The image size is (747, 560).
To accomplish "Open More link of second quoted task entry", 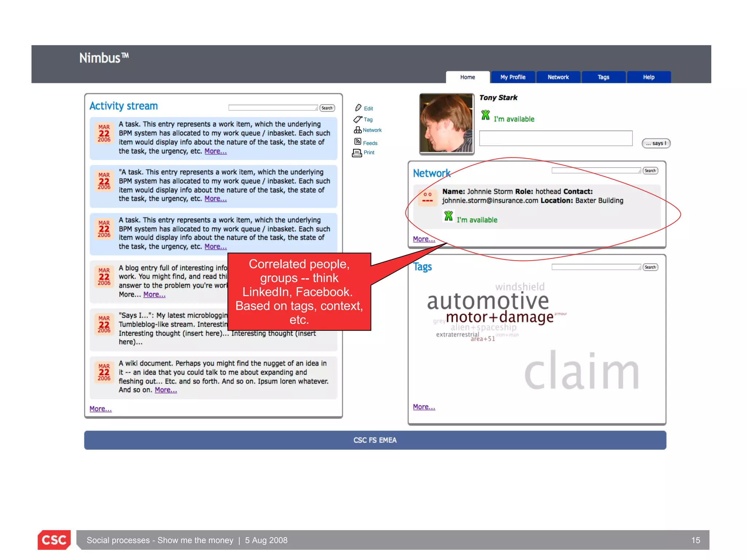I will [x=216, y=199].
